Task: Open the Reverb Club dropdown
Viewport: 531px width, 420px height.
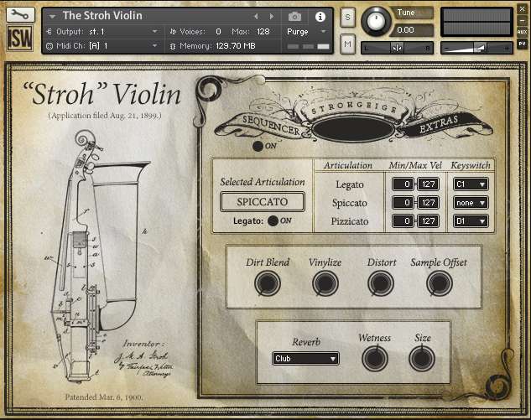Action: [305, 359]
